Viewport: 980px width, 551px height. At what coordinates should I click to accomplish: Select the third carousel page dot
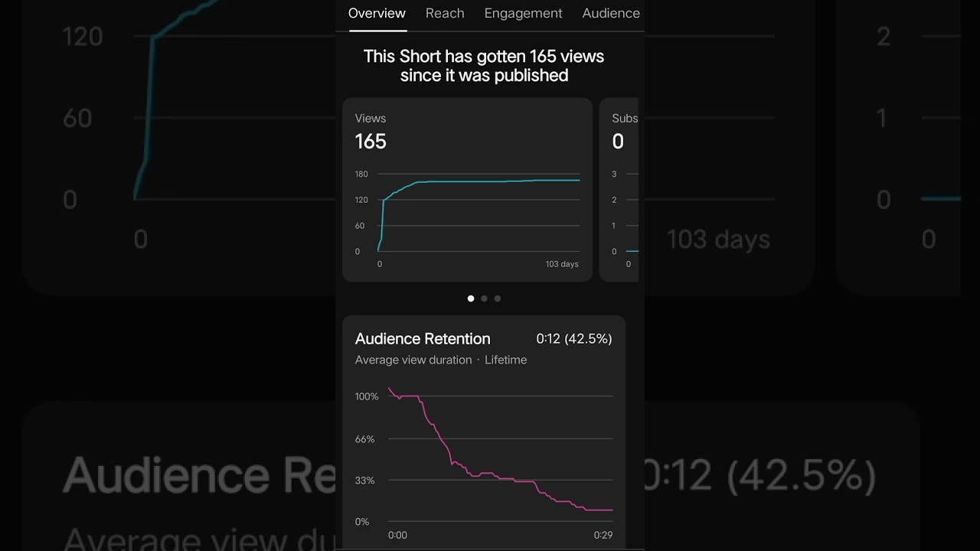(x=498, y=298)
